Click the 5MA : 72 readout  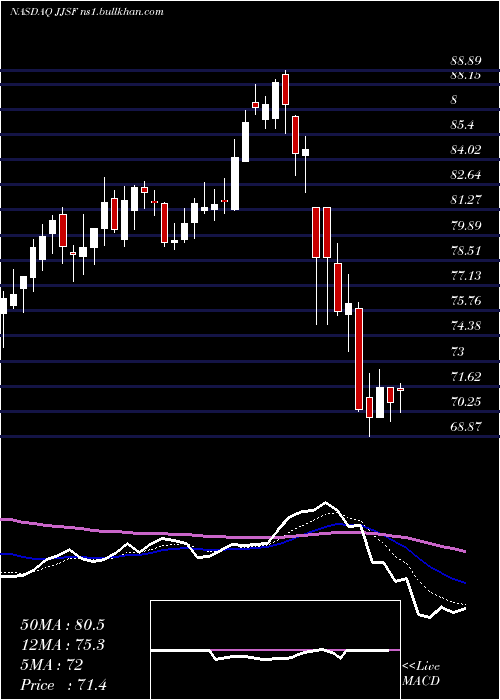(51, 665)
